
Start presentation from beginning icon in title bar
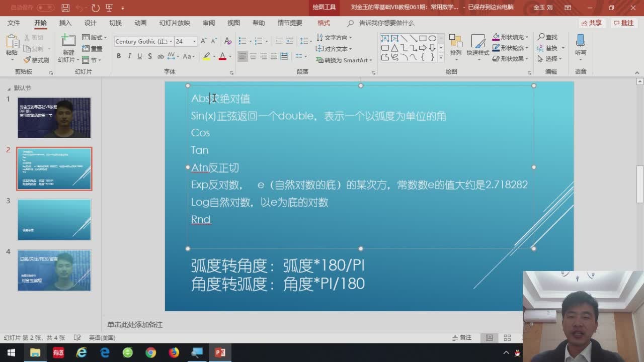(x=109, y=8)
